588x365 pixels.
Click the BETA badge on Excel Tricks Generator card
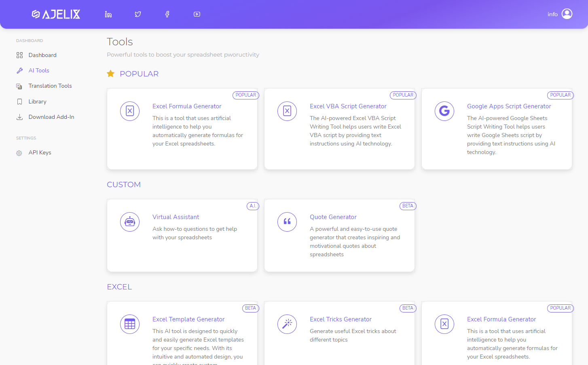[408, 308]
